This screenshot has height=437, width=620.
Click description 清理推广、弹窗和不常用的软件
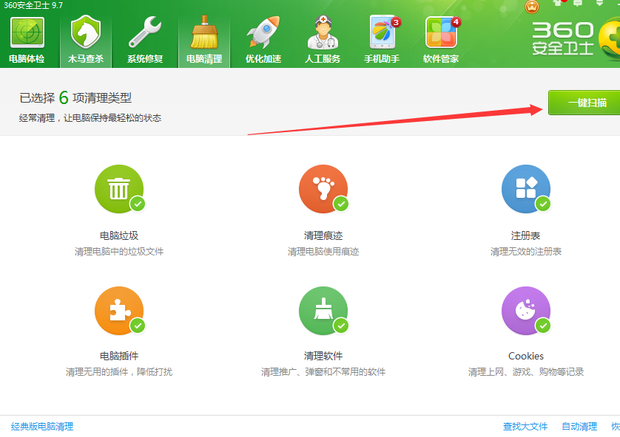click(323, 372)
